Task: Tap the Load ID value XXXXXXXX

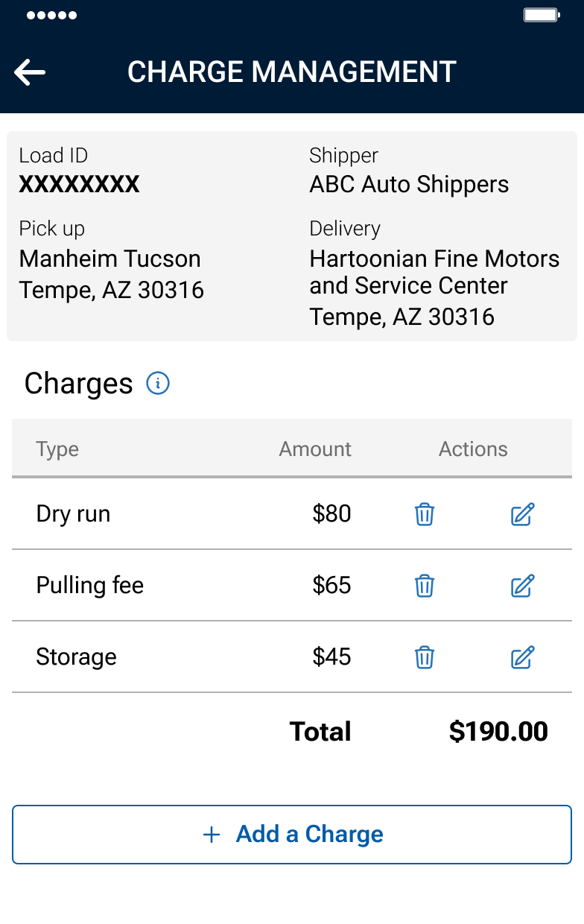Action: pyautogui.click(x=79, y=185)
